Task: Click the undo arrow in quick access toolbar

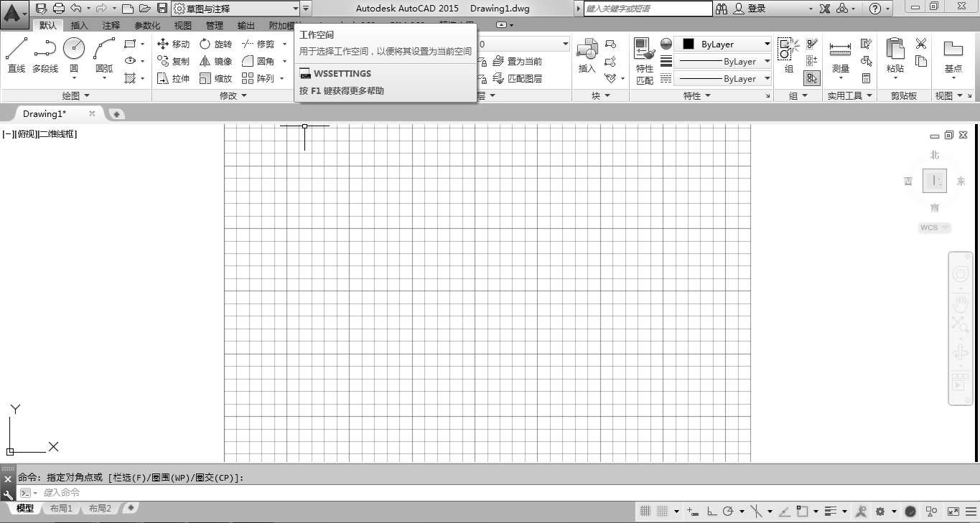Action: [76, 9]
